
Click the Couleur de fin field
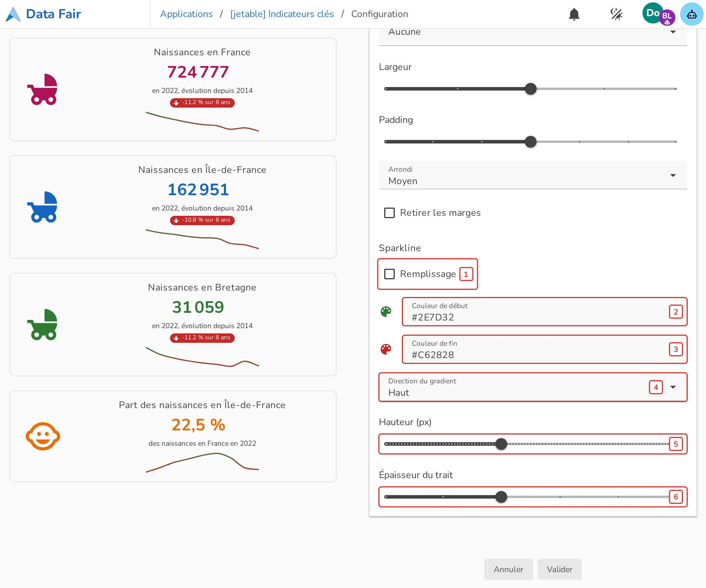click(545, 349)
